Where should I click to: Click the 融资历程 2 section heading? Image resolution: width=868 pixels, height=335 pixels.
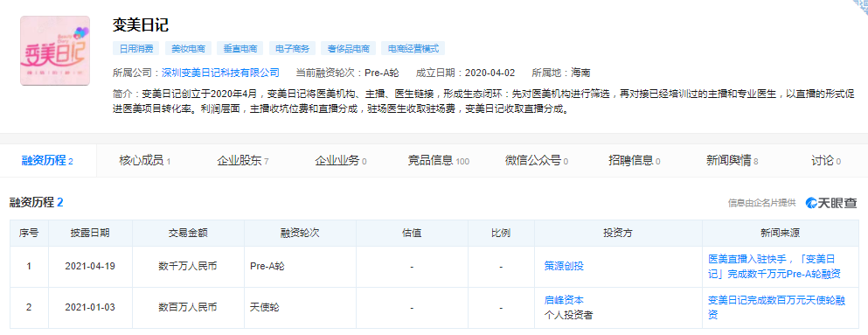pos(37,202)
